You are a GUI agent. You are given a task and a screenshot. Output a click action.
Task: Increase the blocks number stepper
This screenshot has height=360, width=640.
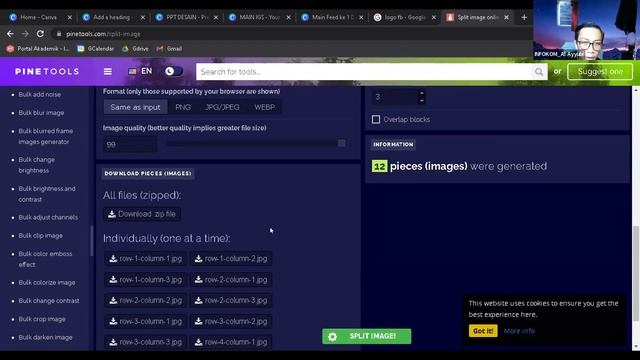tap(422, 93)
